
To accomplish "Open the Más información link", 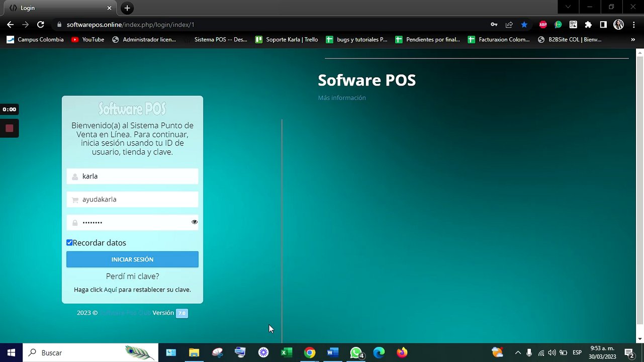I will 342,98.
